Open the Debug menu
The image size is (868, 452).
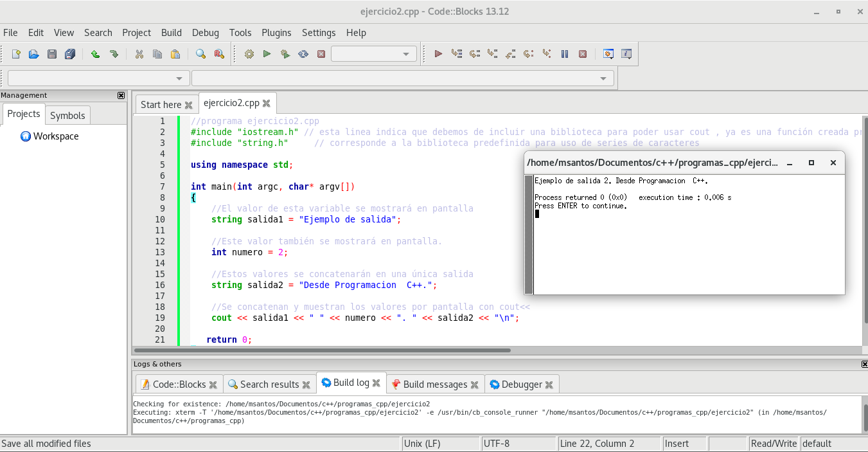[205, 33]
